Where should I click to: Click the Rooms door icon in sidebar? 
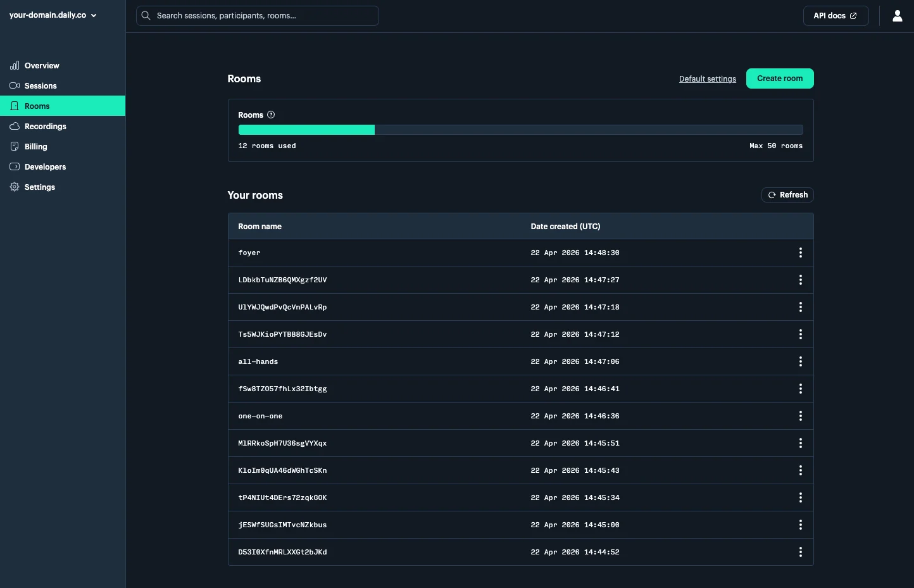click(15, 106)
